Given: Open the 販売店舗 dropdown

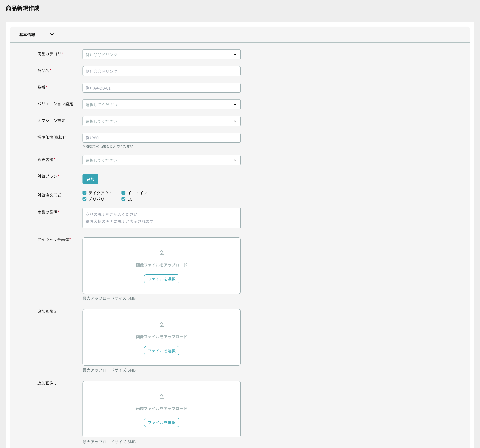Looking at the screenshot, I should pos(161,160).
